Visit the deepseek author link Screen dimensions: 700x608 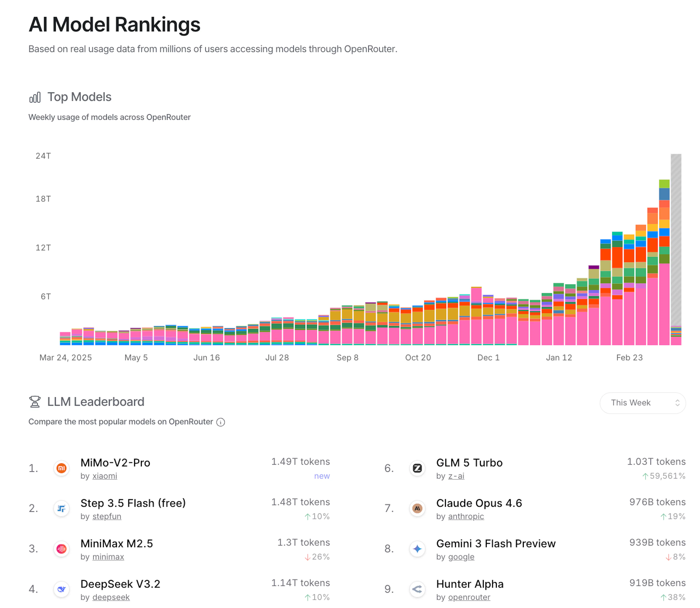(111, 597)
